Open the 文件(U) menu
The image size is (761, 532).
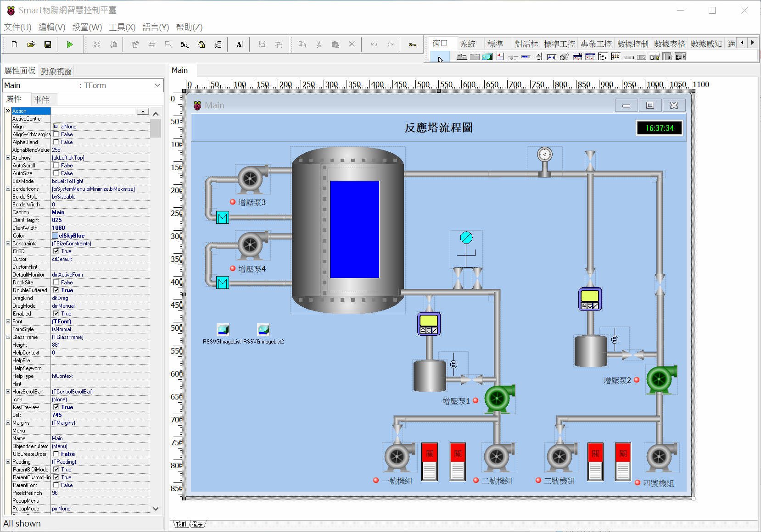pyautogui.click(x=17, y=27)
